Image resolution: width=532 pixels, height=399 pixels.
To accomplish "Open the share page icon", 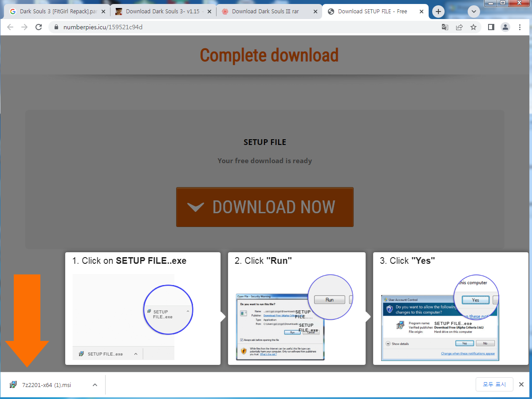I will click(x=459, y=27).
